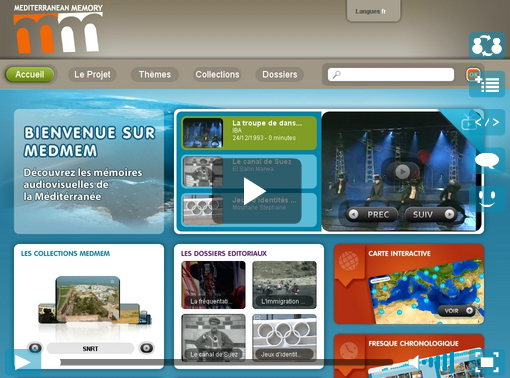Viewport: 510px width, 378px height.
Task: Click the embed code TV icon
Action: (x=487, y=122)
